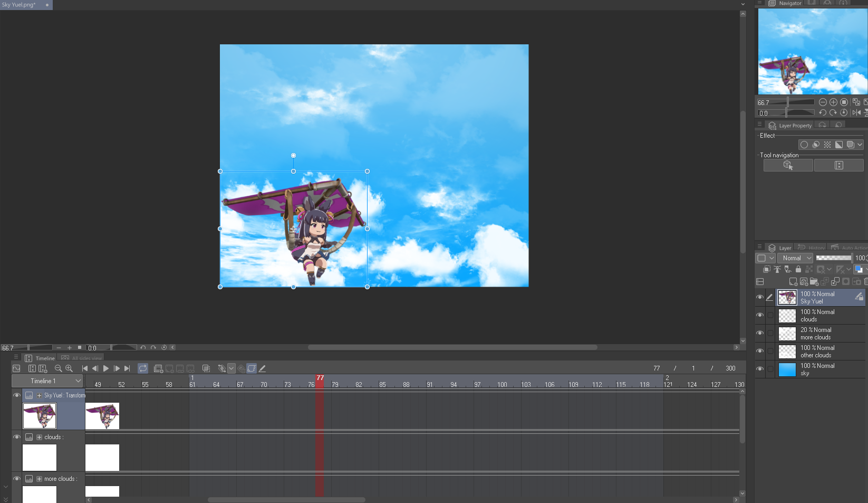The width and height of the screenshot is (868, 503).
Task: Expand the Effect options dropdown arrow
Action: tap(860, 145)
